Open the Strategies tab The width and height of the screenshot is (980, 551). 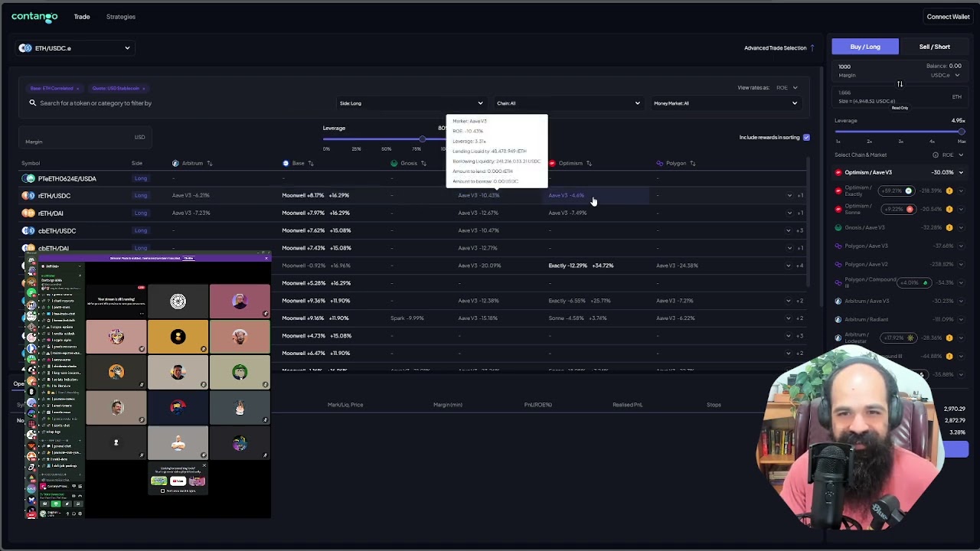pos(121,16)
